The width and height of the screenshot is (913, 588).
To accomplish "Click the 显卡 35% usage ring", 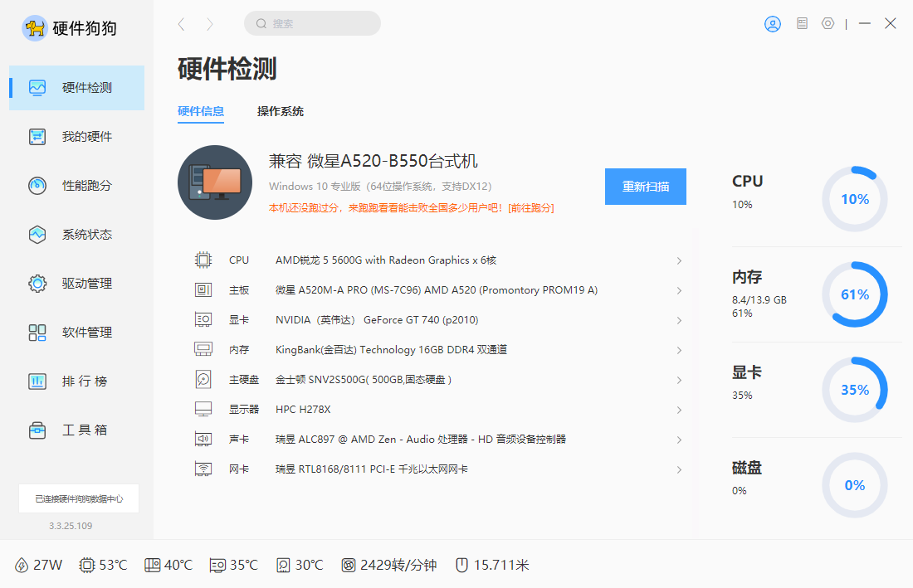I will click(854, 390).
